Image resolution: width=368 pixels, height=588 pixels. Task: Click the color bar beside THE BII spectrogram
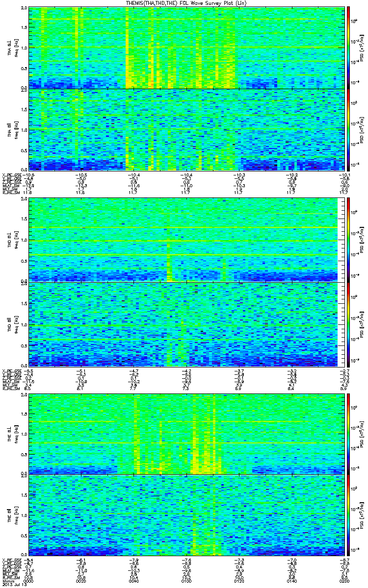pyautogui.click(x=348, y=515)
